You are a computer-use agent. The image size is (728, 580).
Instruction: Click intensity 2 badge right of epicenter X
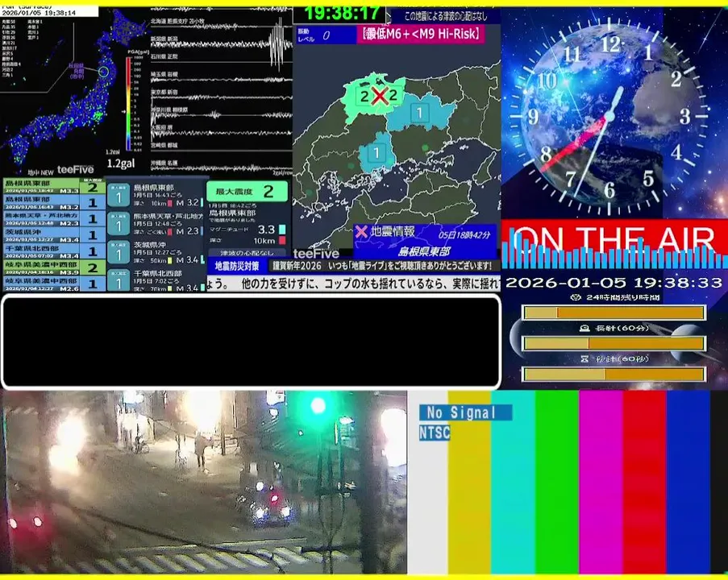pos(393,96)
